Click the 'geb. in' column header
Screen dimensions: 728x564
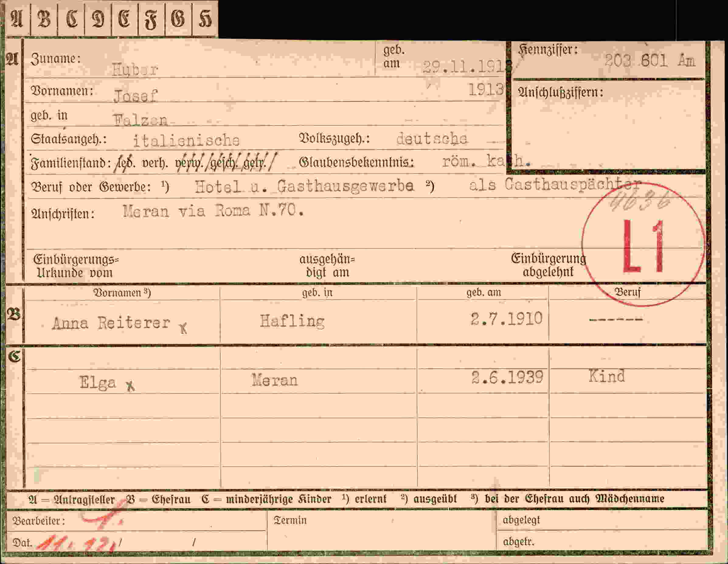(317, 292)
